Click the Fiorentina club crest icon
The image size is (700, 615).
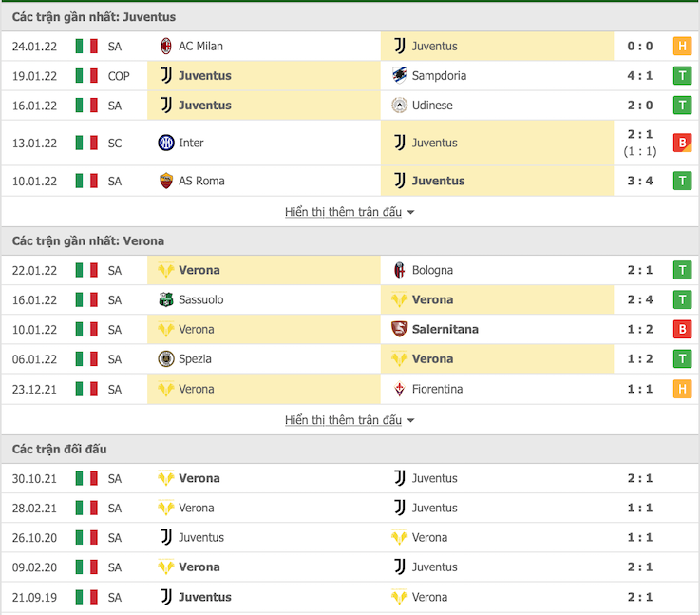tap(399, 389)
